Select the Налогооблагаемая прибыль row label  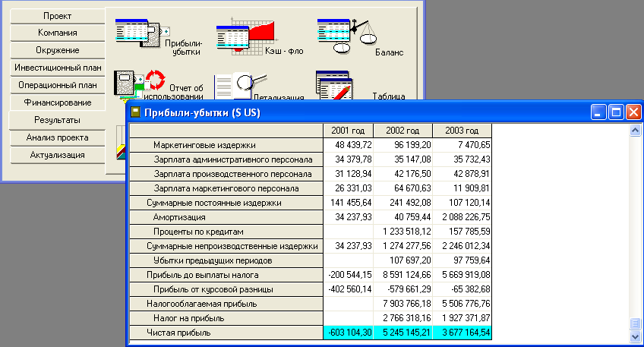(x=226, y=304)
